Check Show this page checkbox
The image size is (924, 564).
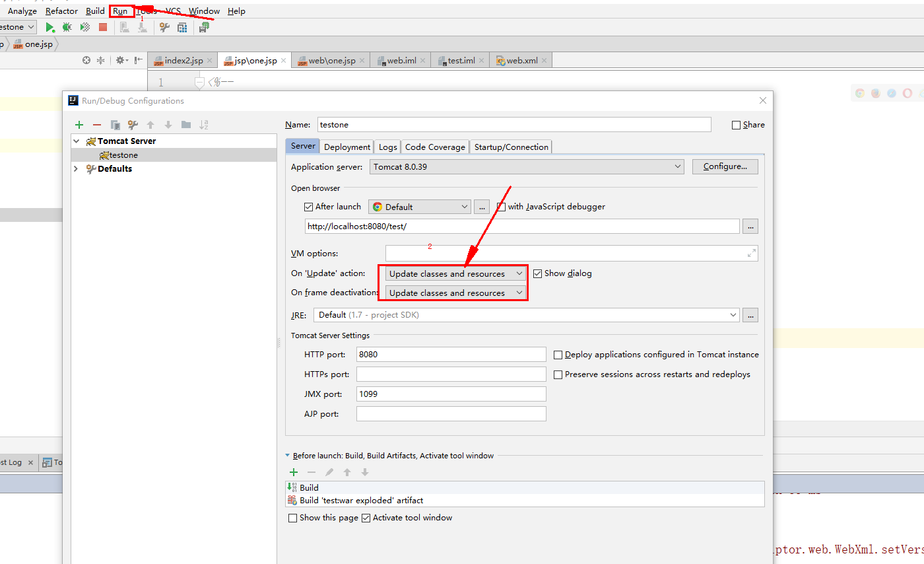[x=292, y=518]
